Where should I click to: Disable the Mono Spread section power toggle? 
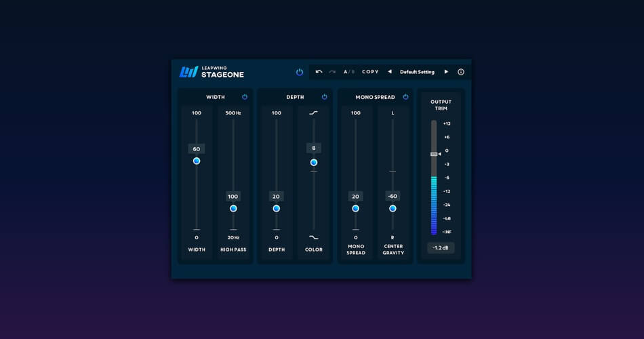pyautogui.click(x=405, y=97)
